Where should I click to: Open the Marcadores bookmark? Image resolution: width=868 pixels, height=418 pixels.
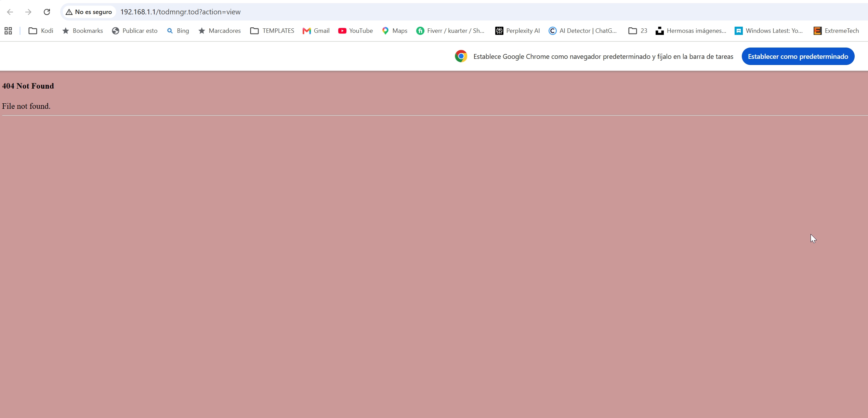click(220, 31)
